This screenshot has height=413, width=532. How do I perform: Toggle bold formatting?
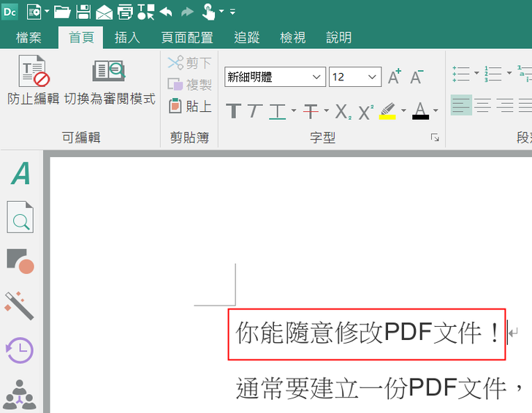[x=233, y=110]
